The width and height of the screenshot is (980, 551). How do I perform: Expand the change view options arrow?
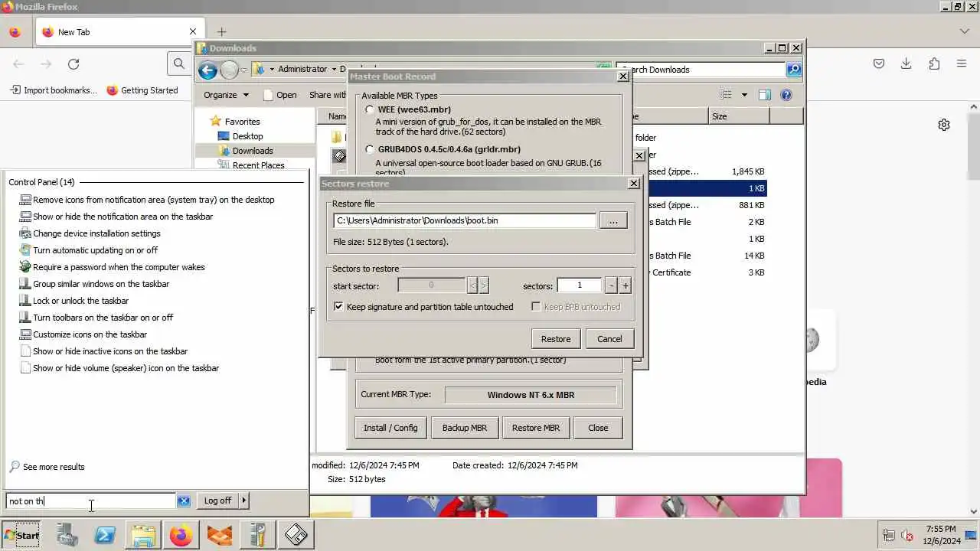click(x=743, y=95)
